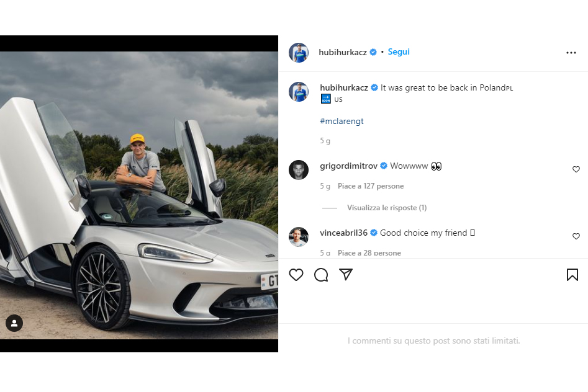Image resolution: width=588 pixels, height=392 pixels.
Task: Share the post via paper plane icon
Action: point(346,275)
